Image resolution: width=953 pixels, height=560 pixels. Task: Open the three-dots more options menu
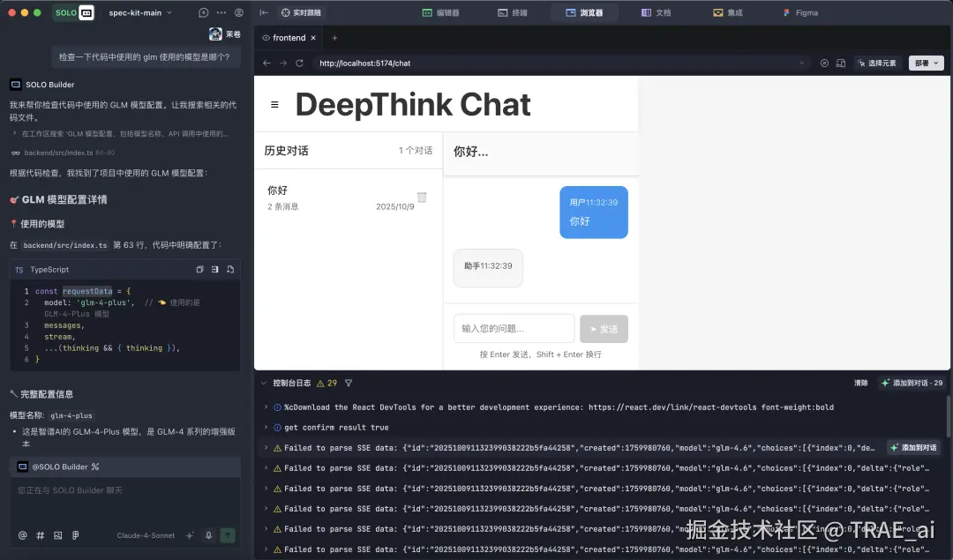pos(221,12)
